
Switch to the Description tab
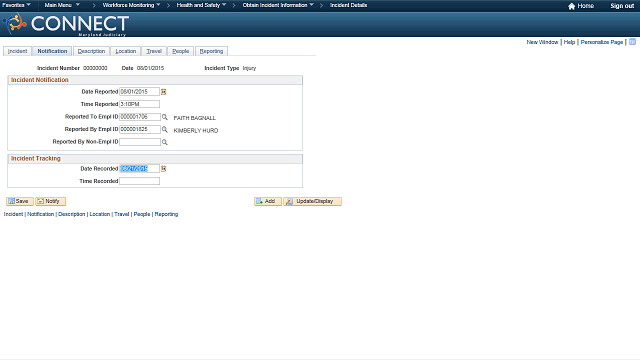click(x=91, y=51)
